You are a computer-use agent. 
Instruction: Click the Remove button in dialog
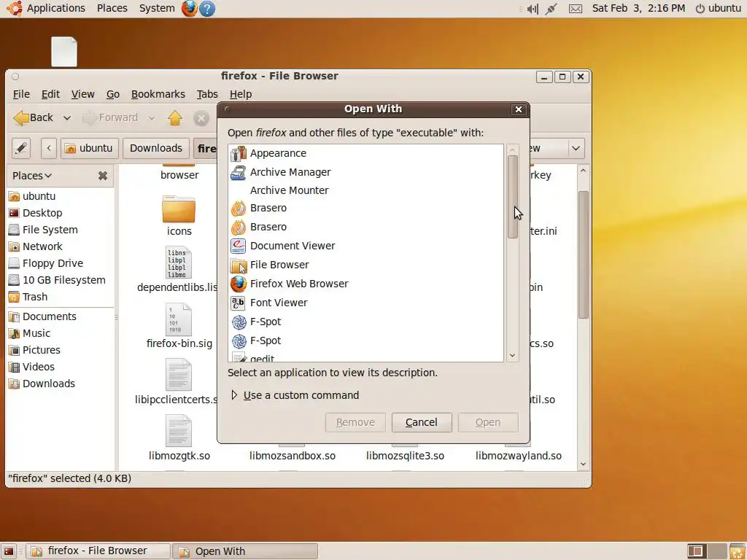355,422
